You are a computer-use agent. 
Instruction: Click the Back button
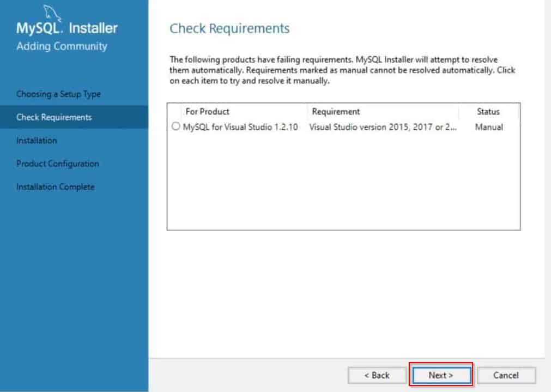[376, 376]
